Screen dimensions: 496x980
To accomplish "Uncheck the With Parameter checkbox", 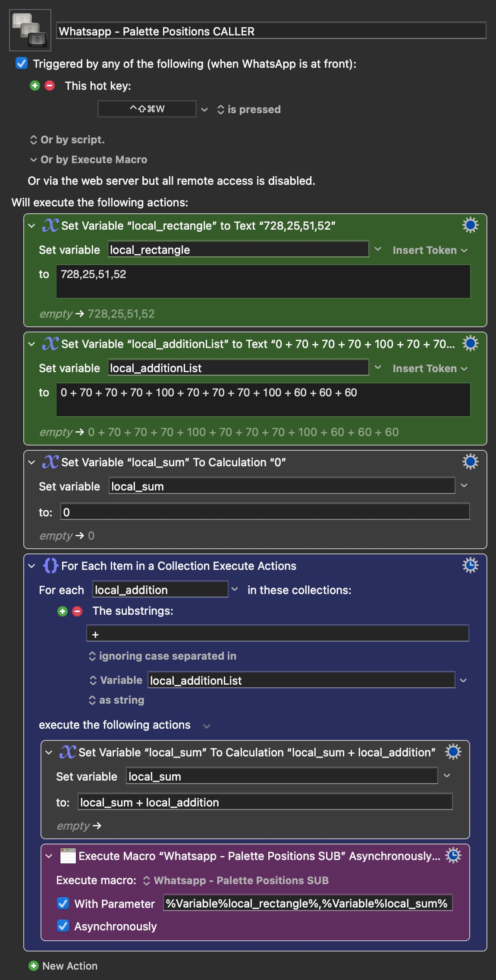I will 63,903.
